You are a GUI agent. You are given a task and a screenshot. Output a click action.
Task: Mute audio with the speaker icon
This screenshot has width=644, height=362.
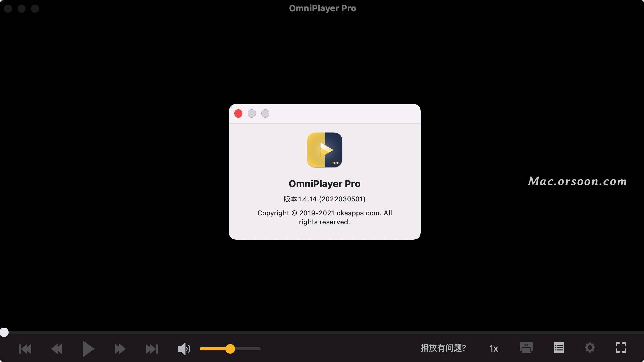(x=184, y=348)
